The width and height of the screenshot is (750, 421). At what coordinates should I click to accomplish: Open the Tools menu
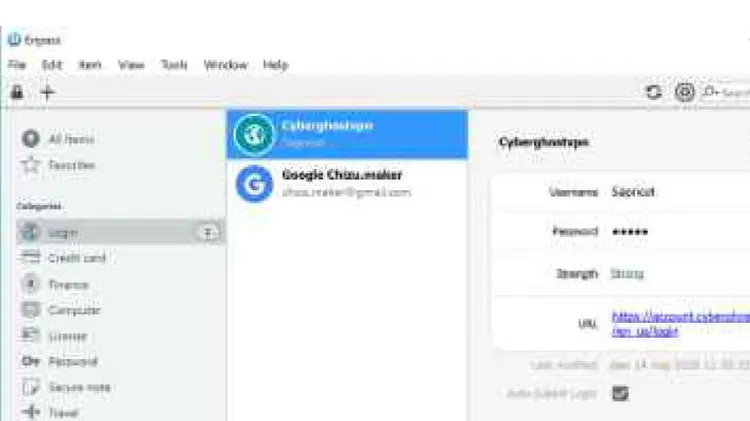(x=174, y=65)
